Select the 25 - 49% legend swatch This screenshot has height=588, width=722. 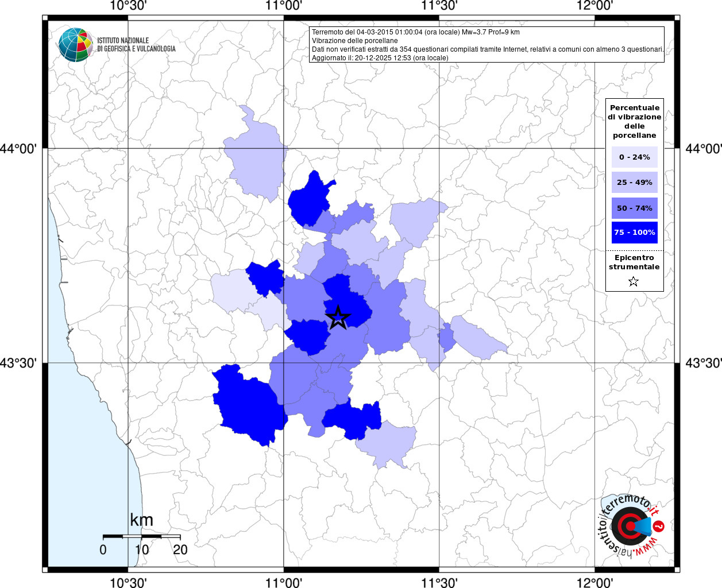coord(634,182)
